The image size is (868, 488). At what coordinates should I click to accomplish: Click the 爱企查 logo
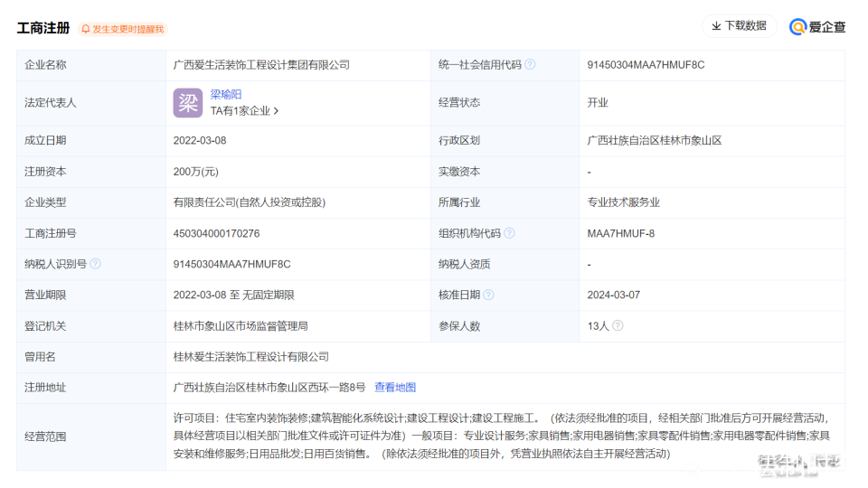817,27
